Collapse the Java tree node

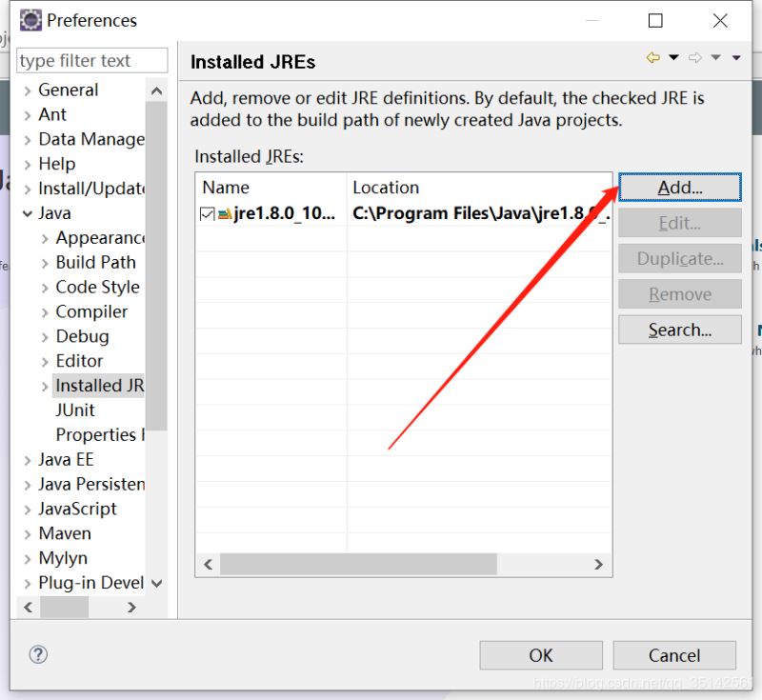(28, 213)
